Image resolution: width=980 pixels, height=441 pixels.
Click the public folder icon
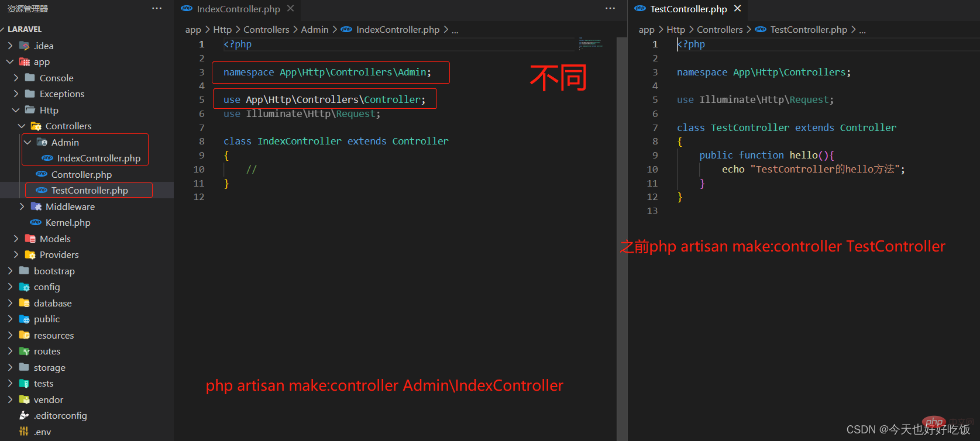[x=25, y=319]
